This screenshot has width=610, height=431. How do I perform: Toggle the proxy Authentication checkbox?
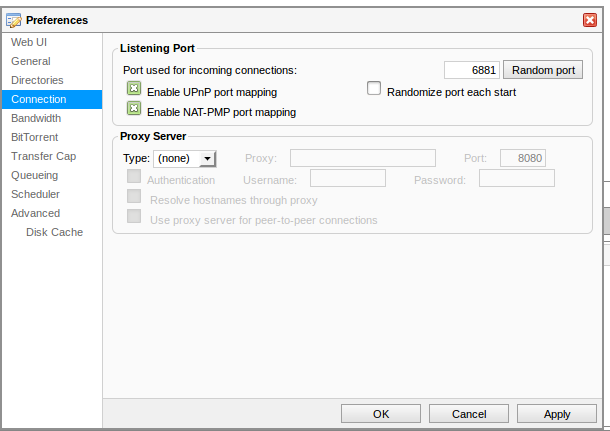[134, 176]
